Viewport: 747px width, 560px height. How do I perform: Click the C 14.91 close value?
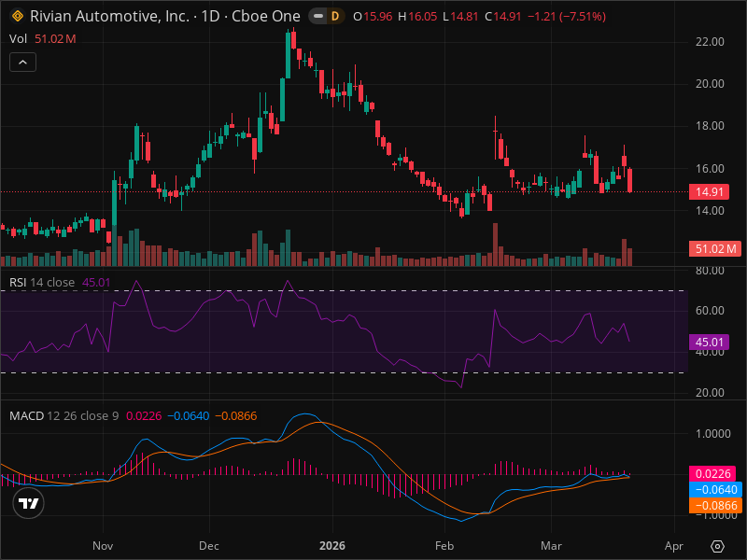(503, 17)
